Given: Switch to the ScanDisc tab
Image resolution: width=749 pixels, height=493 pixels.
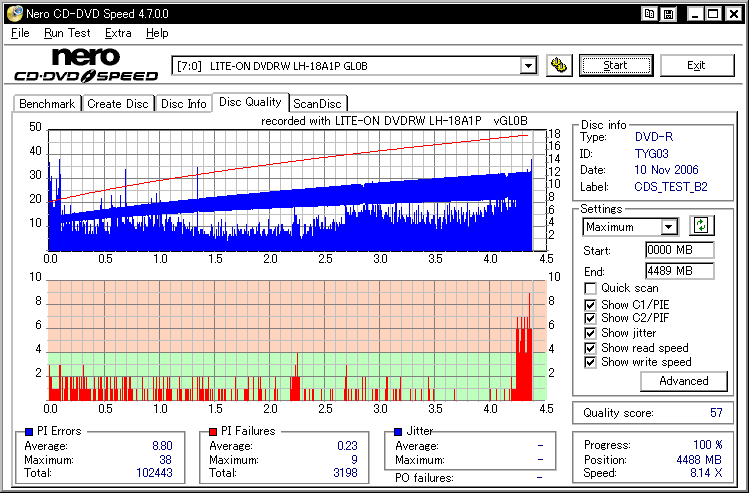Looking at the screenshot, I should coord(318,104).
